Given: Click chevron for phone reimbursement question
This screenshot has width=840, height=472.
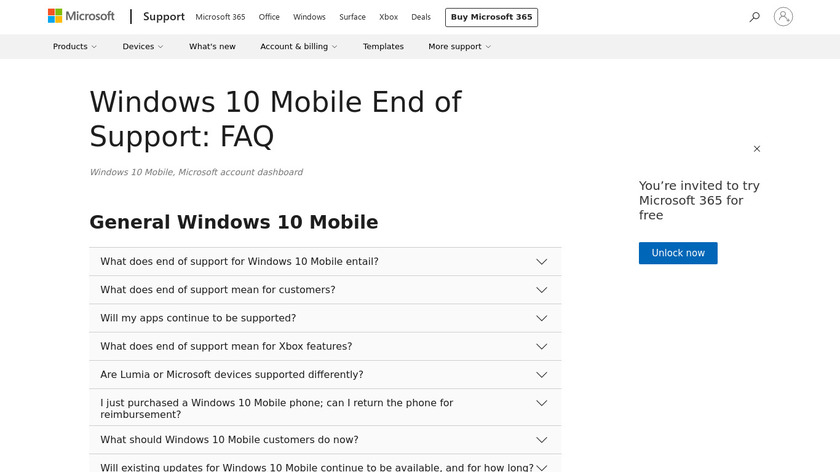Looking at the screenshot, I should (x=541, y=403).
